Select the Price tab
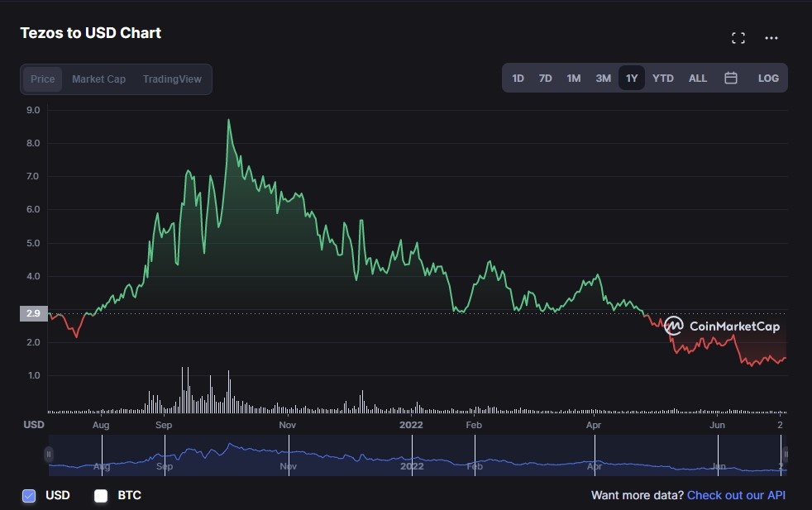This screenshot has width=812, height=510. click(x=43, y=79)
